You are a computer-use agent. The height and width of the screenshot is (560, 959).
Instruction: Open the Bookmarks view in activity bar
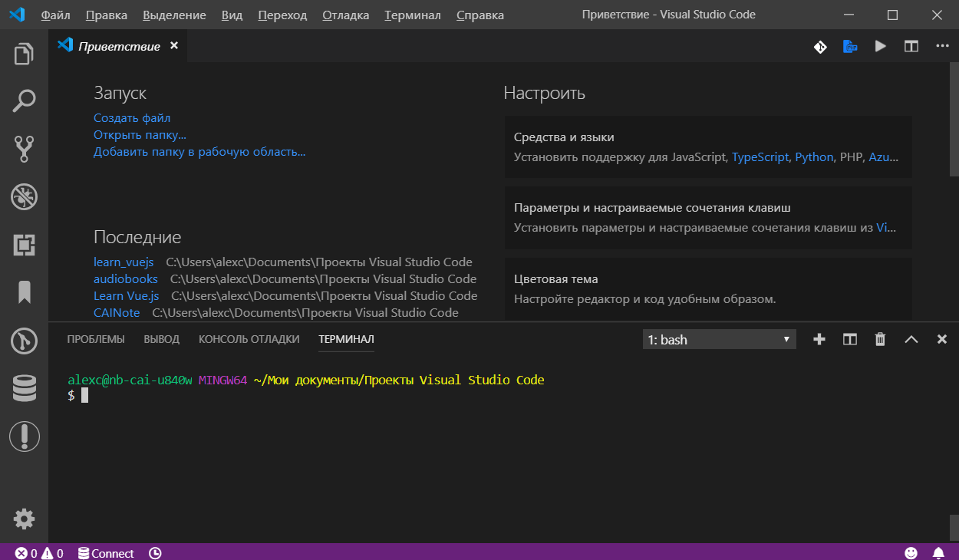(24, 292)
